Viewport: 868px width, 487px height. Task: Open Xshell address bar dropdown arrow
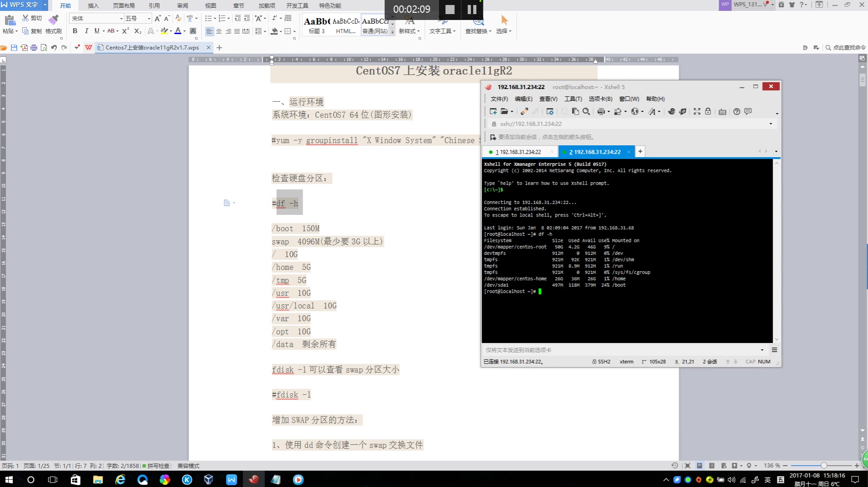click(x=770, y=124)
